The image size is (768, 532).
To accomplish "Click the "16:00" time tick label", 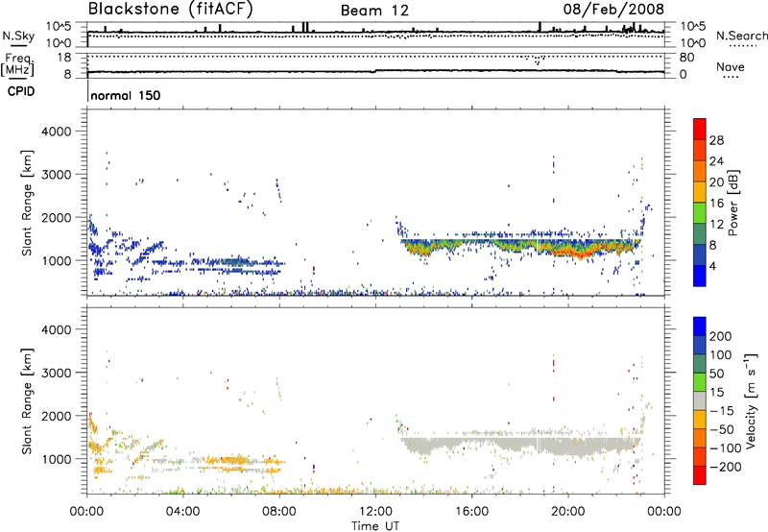I will click(x=471, y=512).
